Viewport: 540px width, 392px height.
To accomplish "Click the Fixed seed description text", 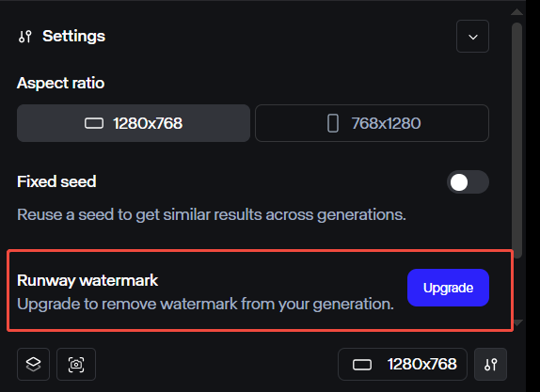I will pyautogui.click(x=212, y=214).
